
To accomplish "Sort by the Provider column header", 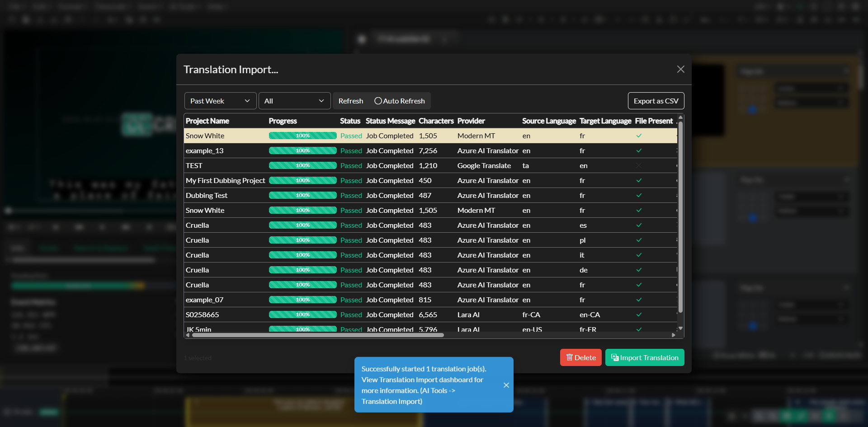I will coord(471,121).
